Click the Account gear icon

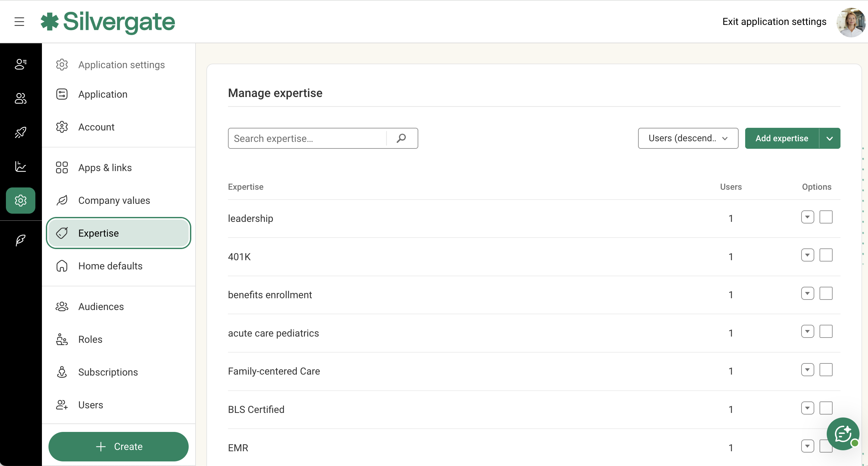coord(62,127)
